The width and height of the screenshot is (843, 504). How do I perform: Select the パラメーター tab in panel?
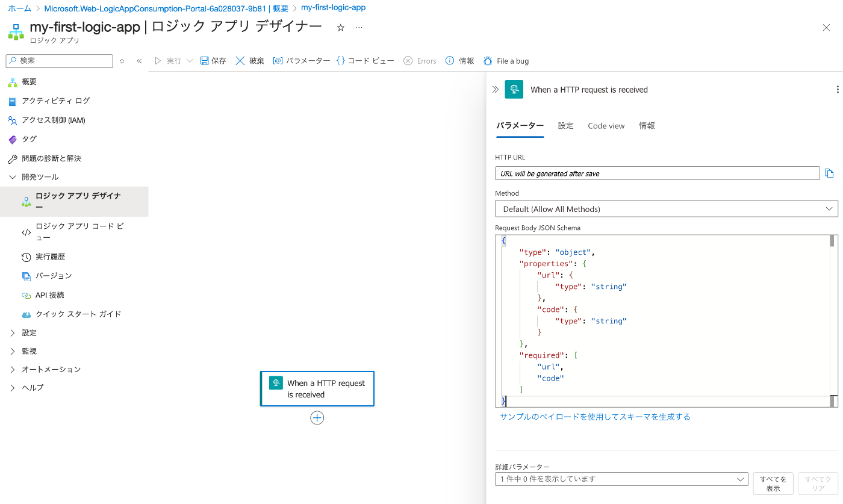point(520,126)
